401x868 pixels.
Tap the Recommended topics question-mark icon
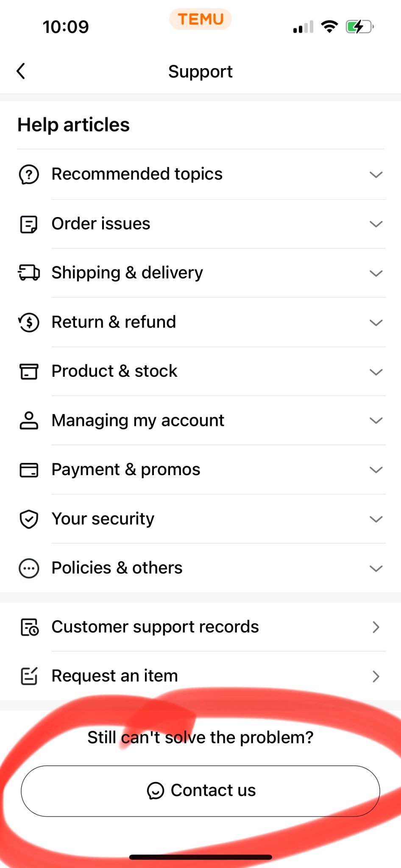(29, 174)
